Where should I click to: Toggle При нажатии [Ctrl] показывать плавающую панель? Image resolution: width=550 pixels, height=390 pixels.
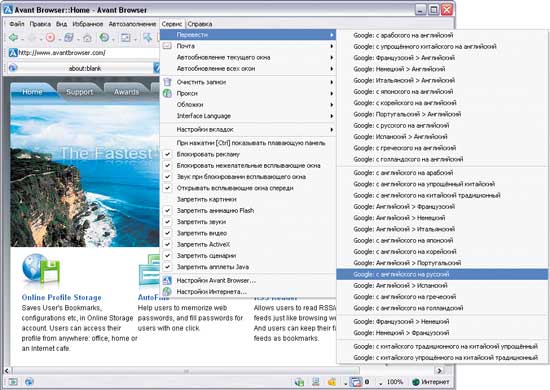point(248,143)
